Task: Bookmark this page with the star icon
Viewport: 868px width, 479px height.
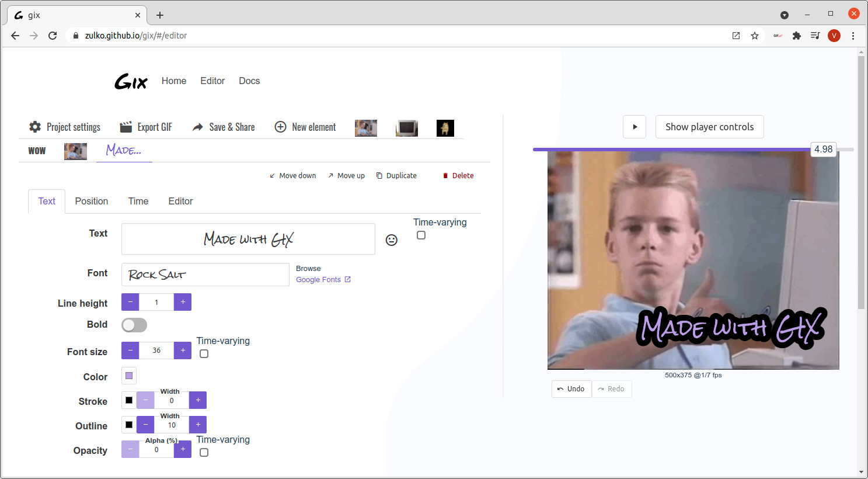Action: 755,36
